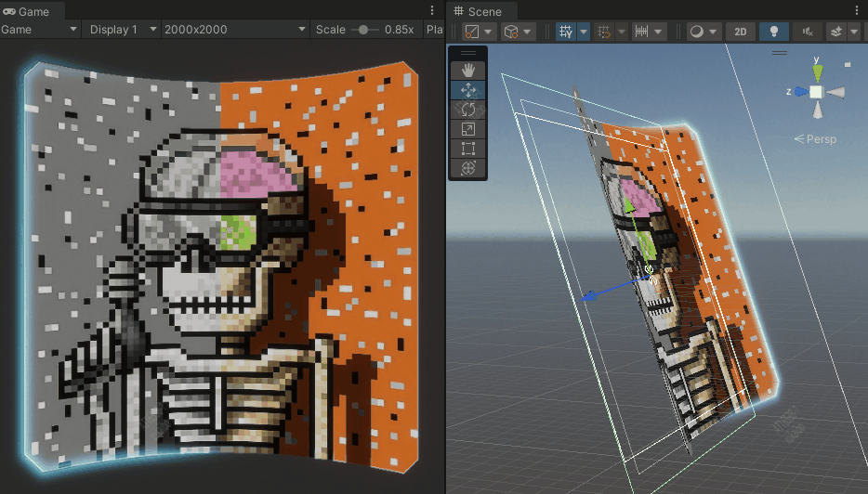The image size is (868, 494).
Task: Click the tools overlay drag handle
Action: coord(467,53)
